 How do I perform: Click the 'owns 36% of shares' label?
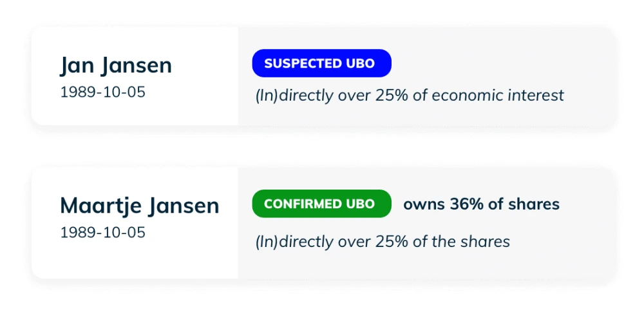(481, 204)
